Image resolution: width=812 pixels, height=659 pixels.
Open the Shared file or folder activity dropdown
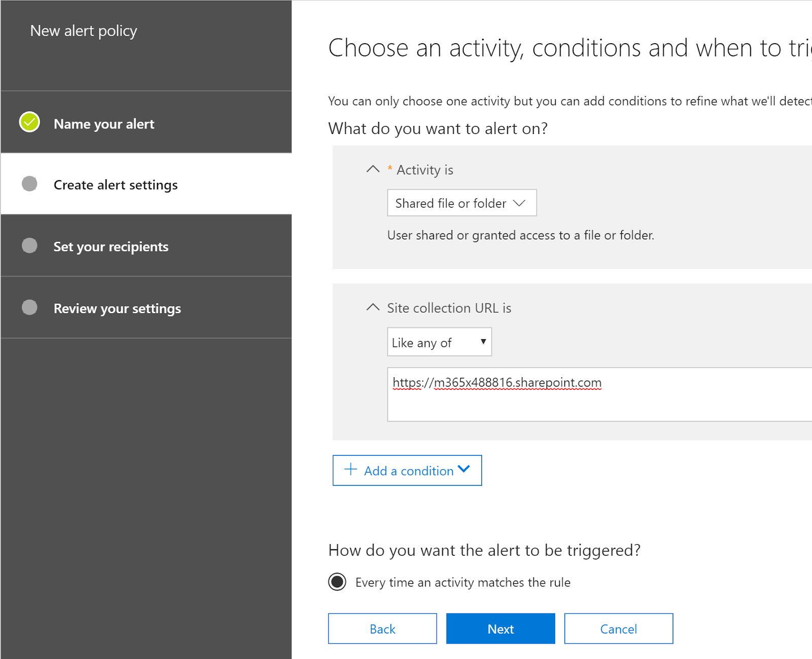click(x=461, y=203)
